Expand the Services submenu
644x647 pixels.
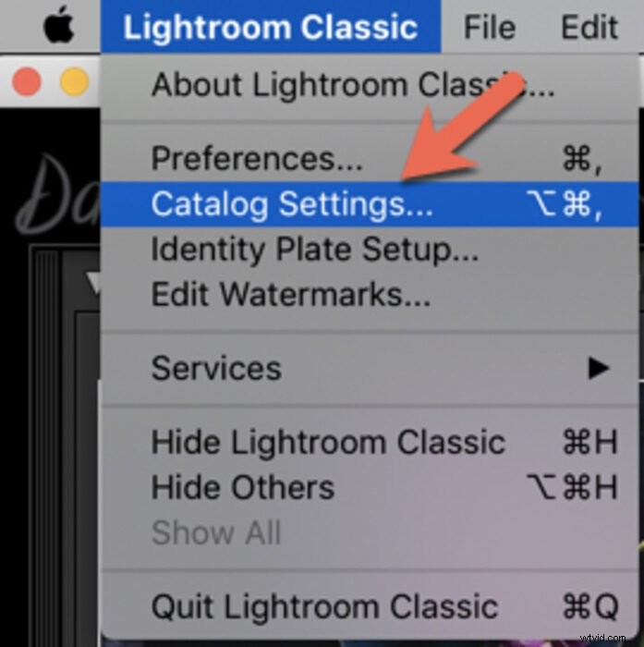tap(370, 368)
